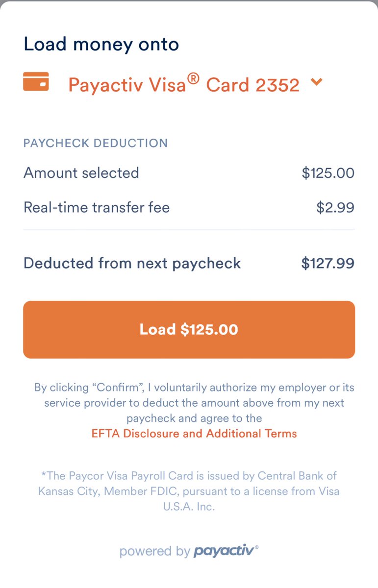Image resolution: width=378 pixels, height=588 pixels.
Task: Click the payactiv logo at bottom
Action: [225, 551]
